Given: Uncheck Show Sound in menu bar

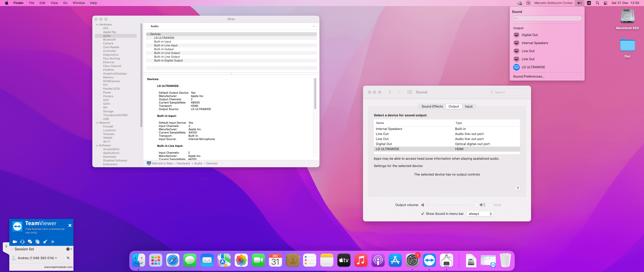Looking at the screenshot, I should point(423,214).
